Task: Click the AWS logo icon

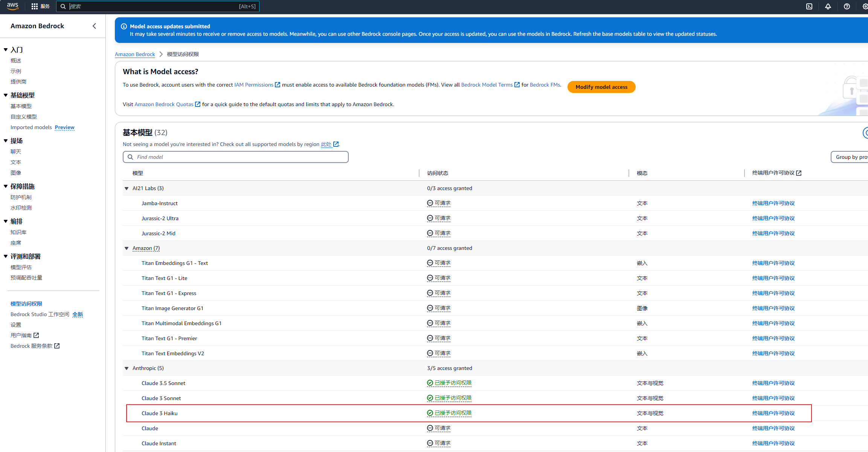Action: [x=12, y=6]
